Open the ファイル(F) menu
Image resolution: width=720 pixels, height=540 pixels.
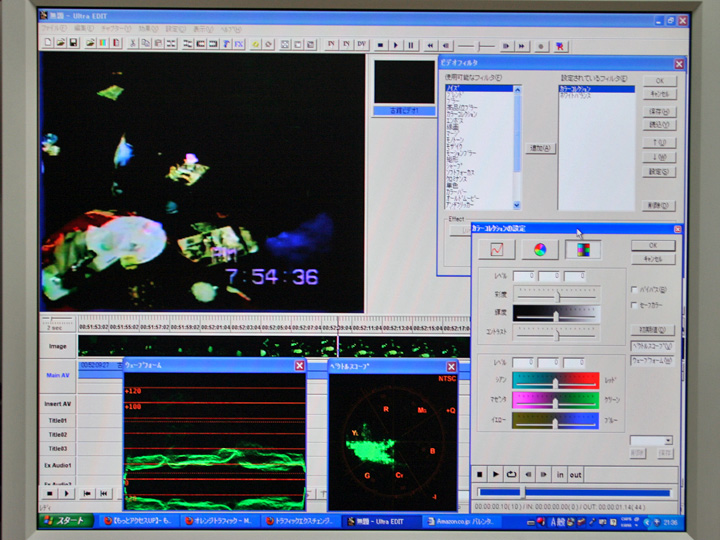54,28
